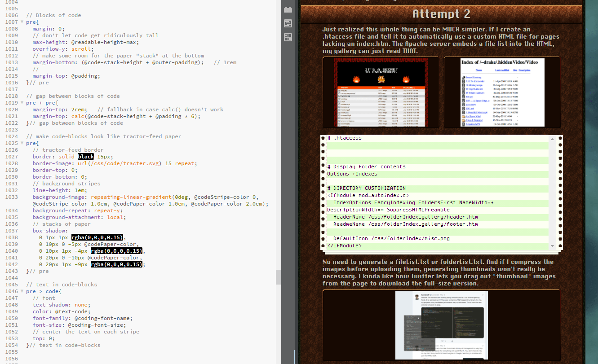
Task: Fold the 'pre + pre' rule at line 1019
Action: [x=22, y=103]
